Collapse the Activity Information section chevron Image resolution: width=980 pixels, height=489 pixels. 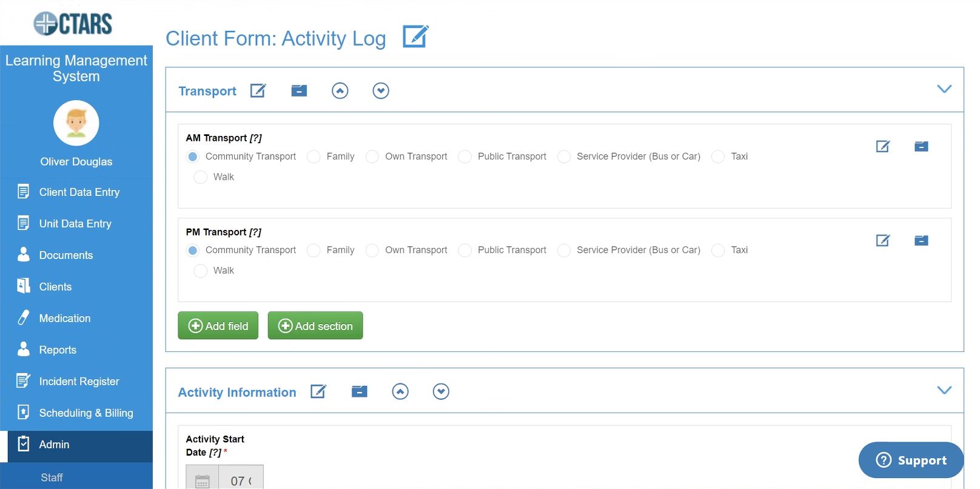[944, 390]
